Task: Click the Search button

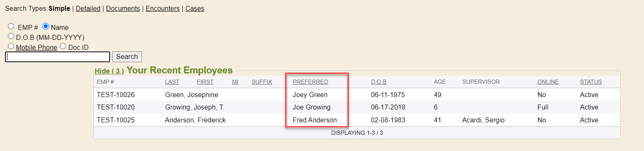Action: pos(127,57)
